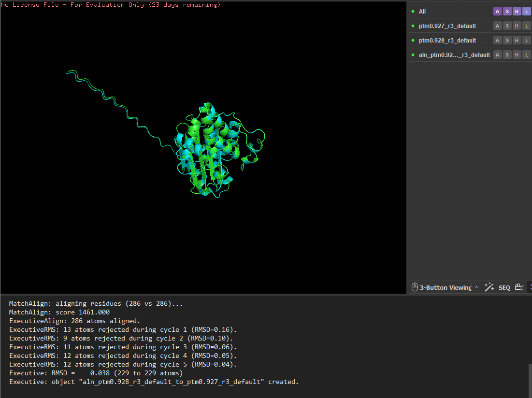The width and height of the screenshot is (532, 398).
Task: Toggle visibility dot of ptm0.928_r3_default
Action: [413, 41]
